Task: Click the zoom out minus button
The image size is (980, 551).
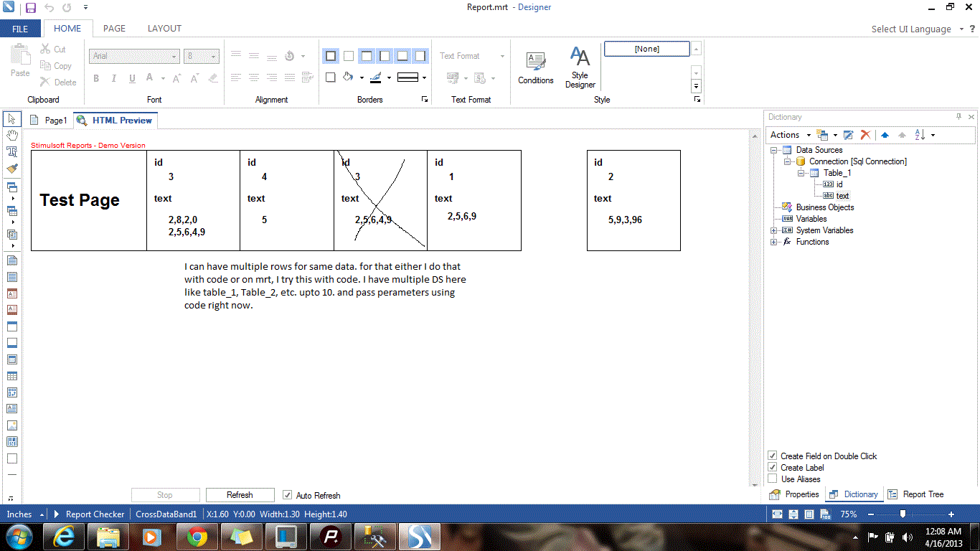Action: pyautogui.click(x=870, y=514)
